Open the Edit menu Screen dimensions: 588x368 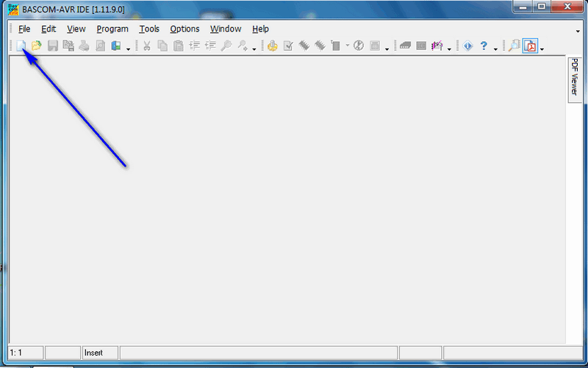(x=49, y=29)
